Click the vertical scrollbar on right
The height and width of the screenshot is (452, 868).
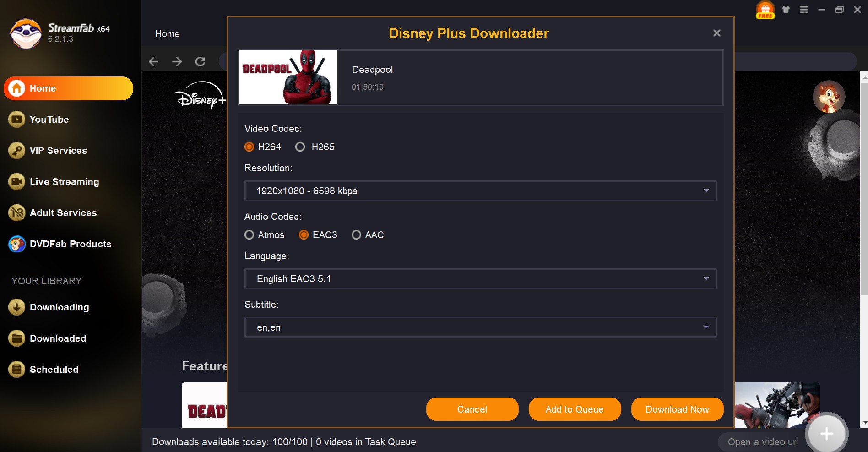(x=864, y=189)
